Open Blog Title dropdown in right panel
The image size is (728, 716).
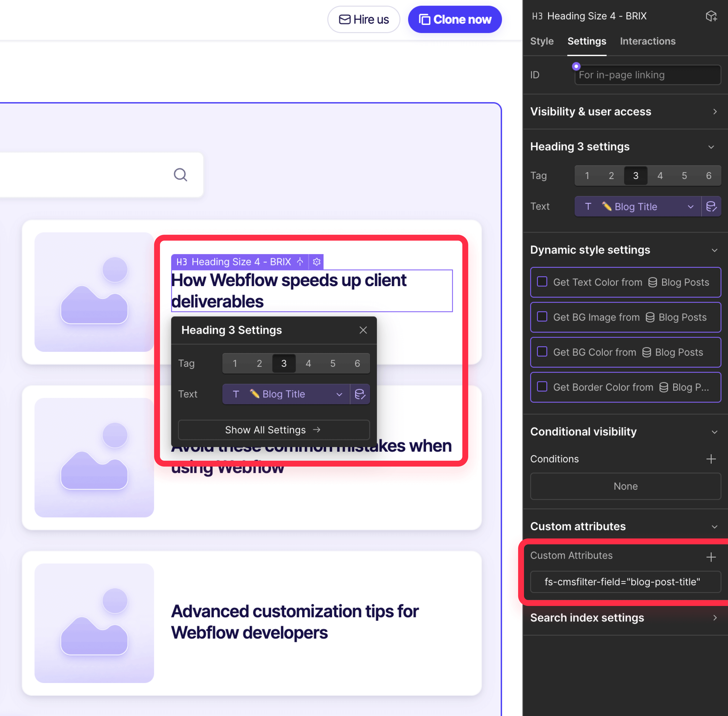click(x=638, y=206)
